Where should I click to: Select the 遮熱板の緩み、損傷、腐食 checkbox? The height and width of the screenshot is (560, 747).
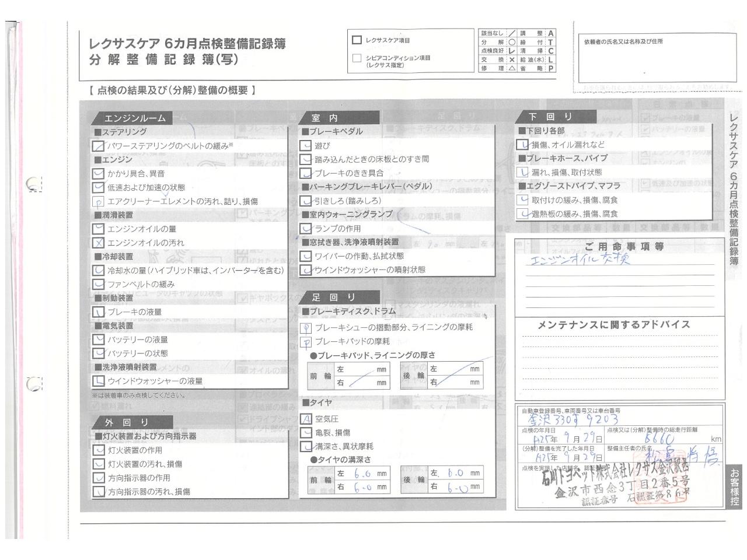[x=523, y=214]
